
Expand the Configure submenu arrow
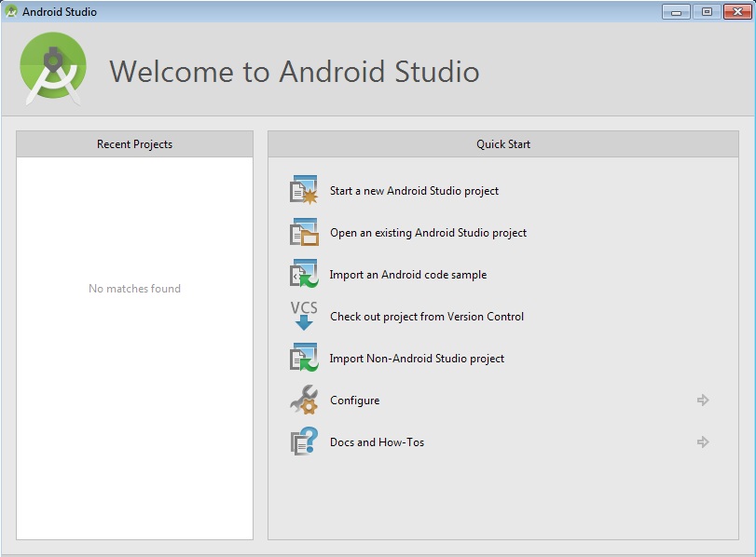pos(703,401)
